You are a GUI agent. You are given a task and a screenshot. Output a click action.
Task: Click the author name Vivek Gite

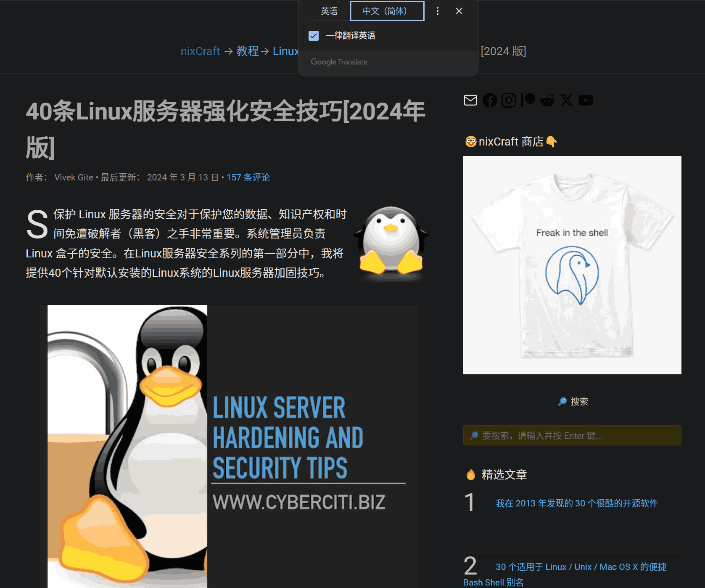[x=74, y=177]
